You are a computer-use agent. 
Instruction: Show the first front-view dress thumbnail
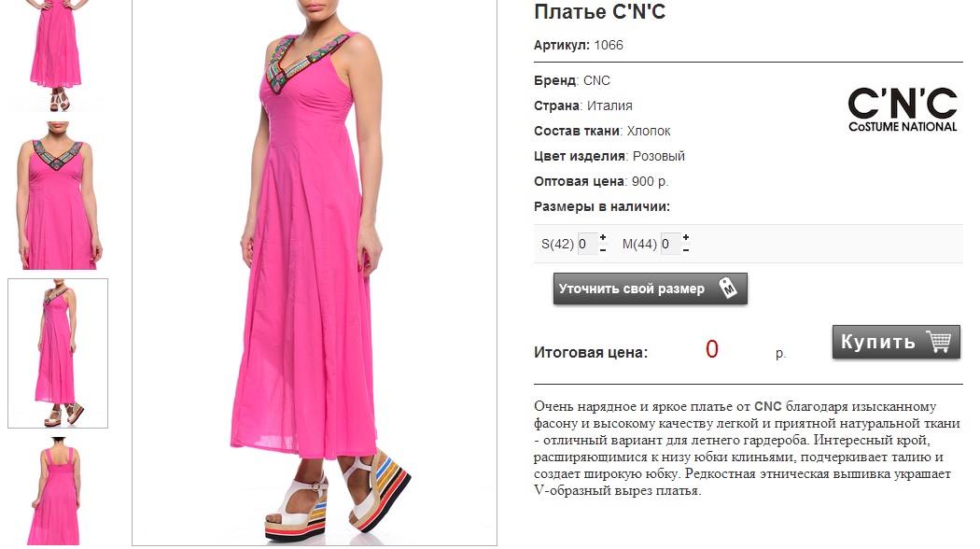[x=57, y=56]
